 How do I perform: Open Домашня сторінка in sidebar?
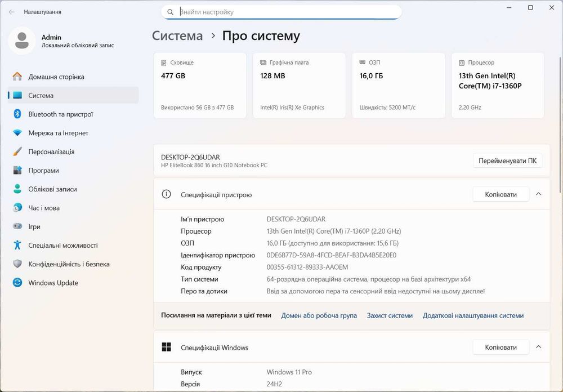point(56,77)
